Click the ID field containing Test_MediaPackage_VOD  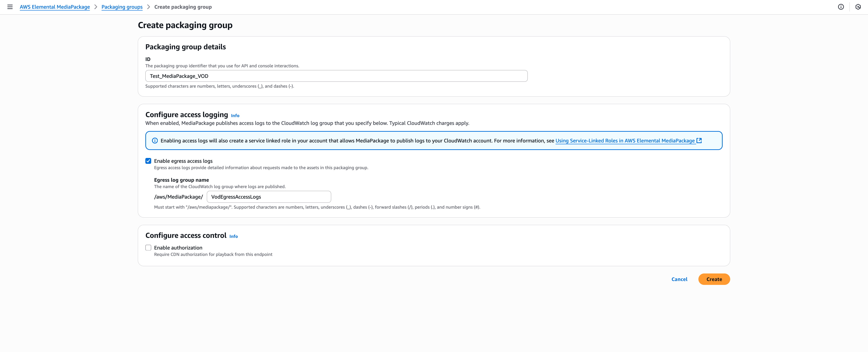tap(336, 76)
